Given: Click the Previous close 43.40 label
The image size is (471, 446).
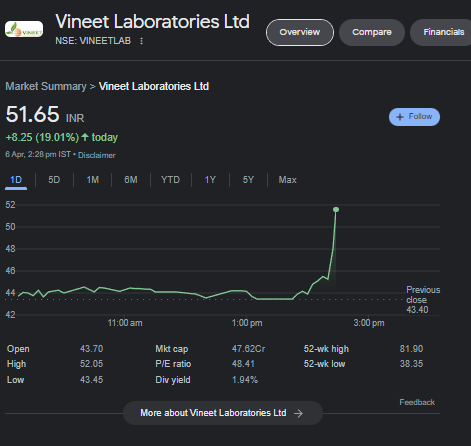Looking at the screenshot, I should click(x=423, y=300).
